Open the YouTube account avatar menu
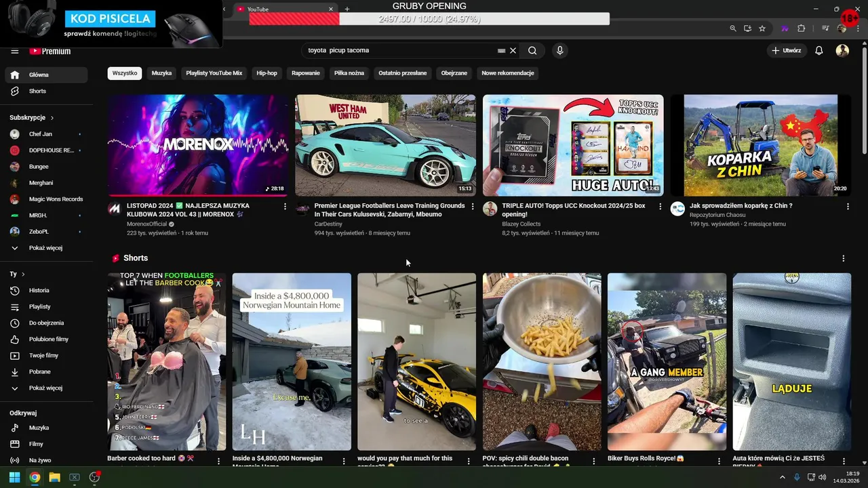Screen dimensions: 868x488 [842, 50]
